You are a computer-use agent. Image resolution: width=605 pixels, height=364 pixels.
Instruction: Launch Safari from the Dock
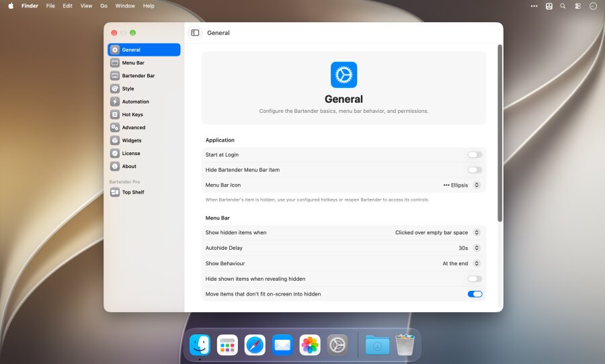[255, 345]
